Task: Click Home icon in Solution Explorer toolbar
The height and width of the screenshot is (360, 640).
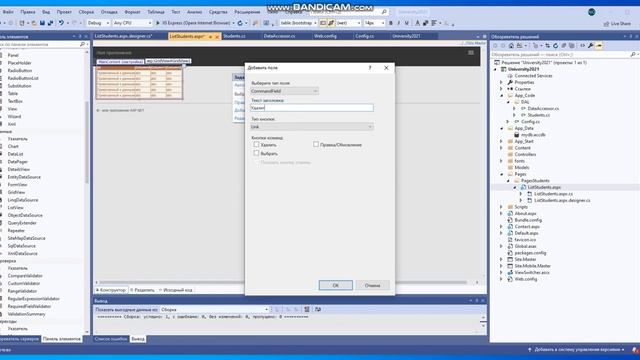Action: [x=511, y=46]
